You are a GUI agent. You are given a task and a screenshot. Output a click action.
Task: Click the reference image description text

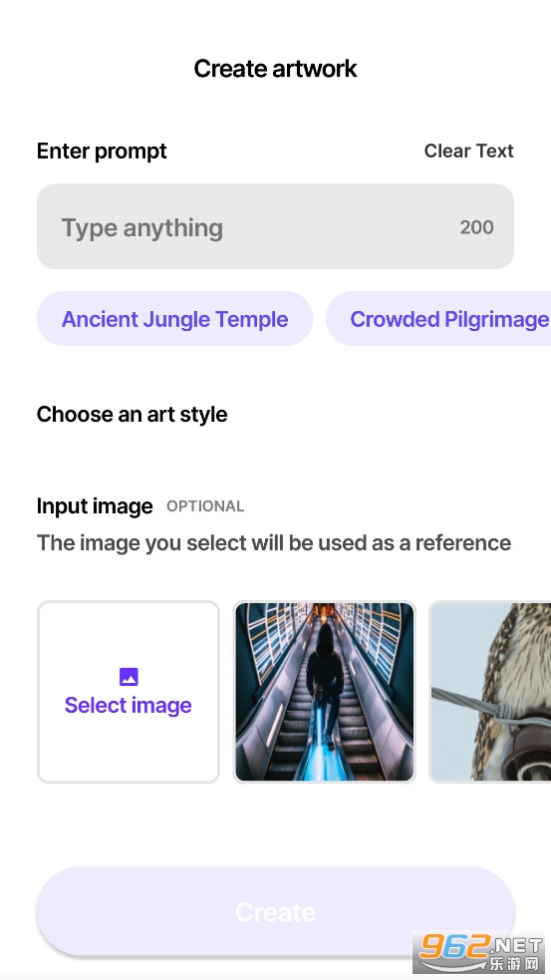274,542
